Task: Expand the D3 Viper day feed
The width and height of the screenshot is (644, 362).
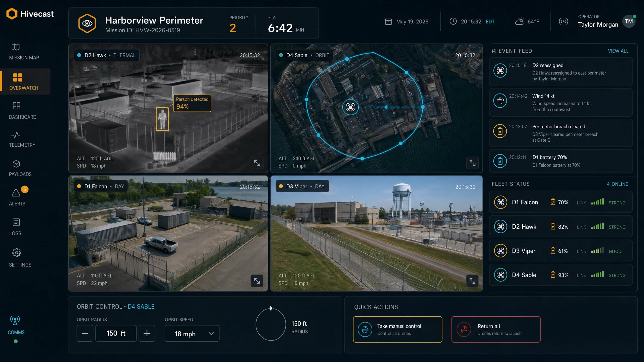Action: 472,281
